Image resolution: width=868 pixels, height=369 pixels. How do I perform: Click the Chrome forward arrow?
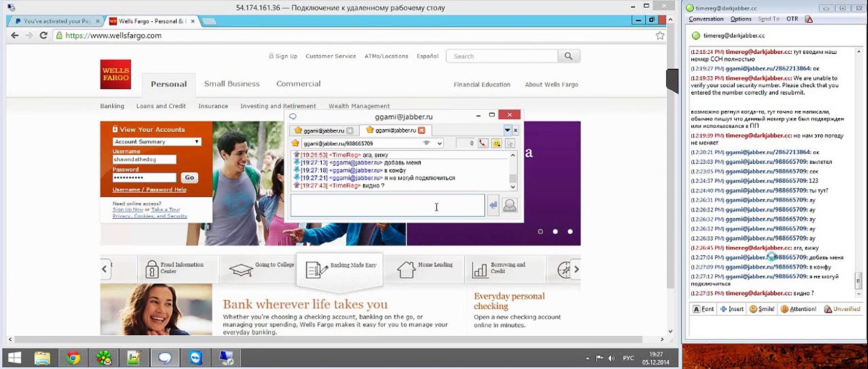coord(29,35)
